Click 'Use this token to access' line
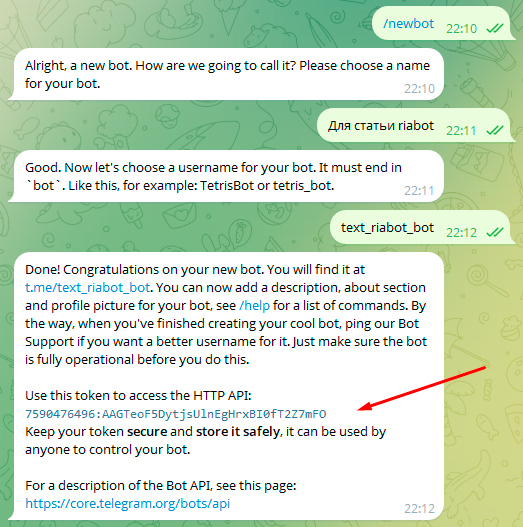 (x=138, y=396)
